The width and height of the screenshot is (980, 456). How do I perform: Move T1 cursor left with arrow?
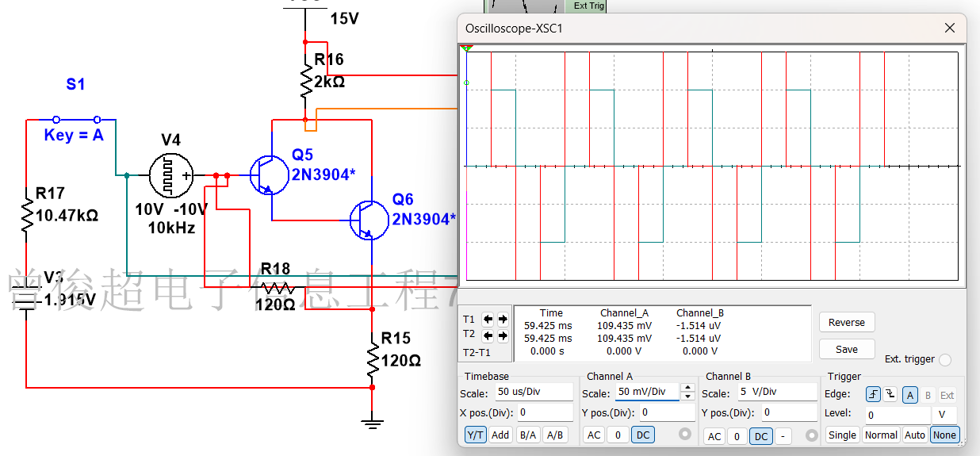488,320
